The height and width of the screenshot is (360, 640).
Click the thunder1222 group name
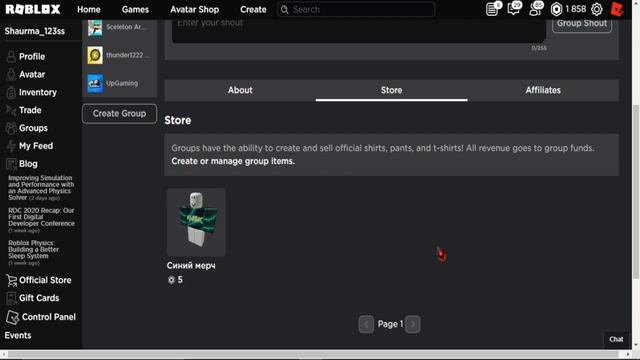pos(127,55)
